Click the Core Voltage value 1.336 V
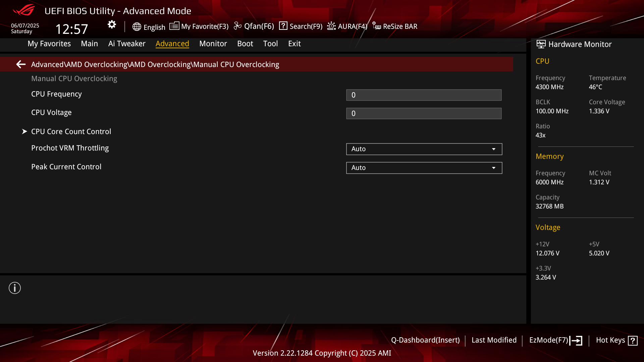 [x=599, y=111]
